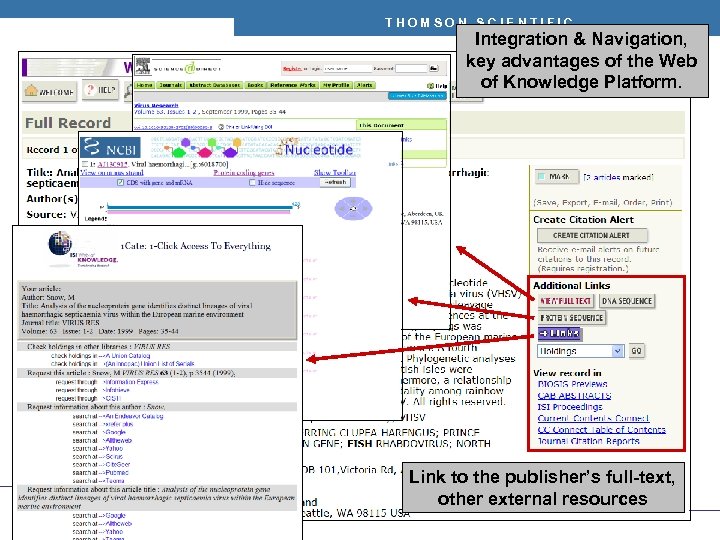
Task: Switch to the ScienceDirect Journals tab
Action: pyautogui.click(x=170, y=85)
